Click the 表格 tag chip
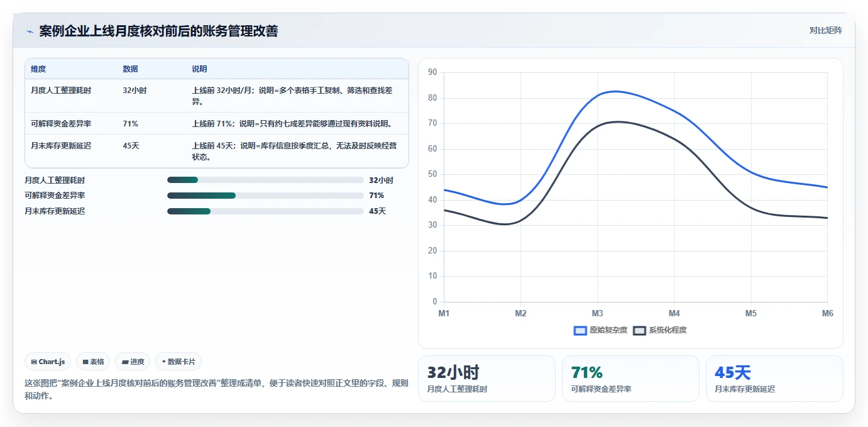868x427 pixels. [x=93, y=362]
